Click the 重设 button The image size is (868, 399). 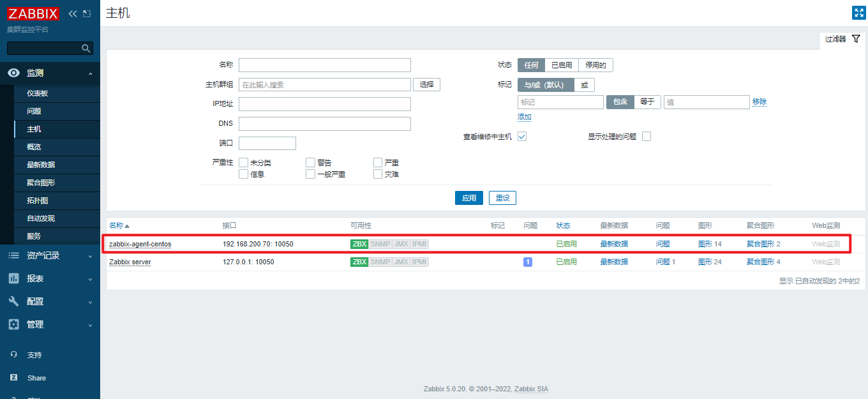(502, 198)
